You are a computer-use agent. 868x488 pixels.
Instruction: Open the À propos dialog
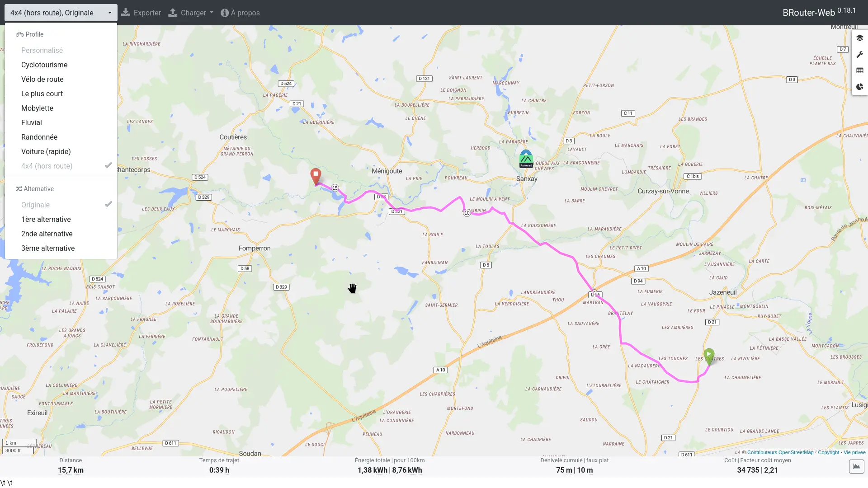[x=240, y=13]
